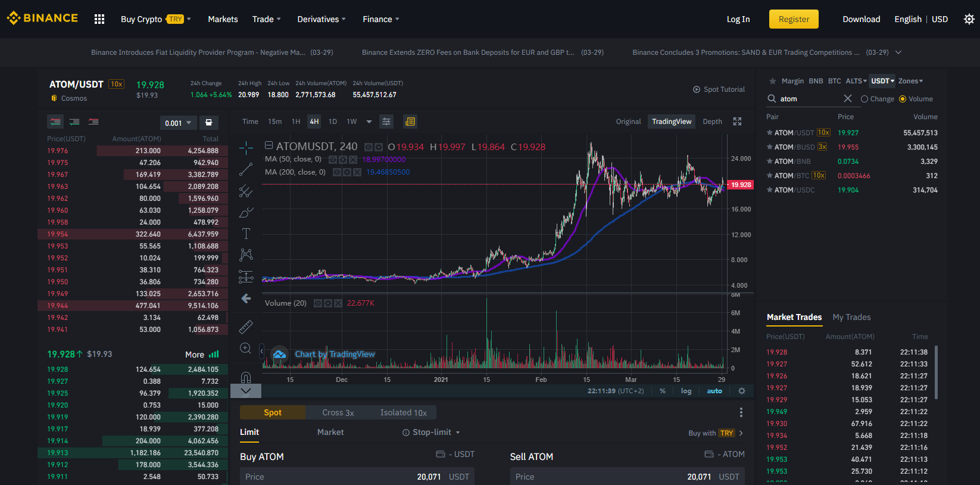Open the Download link

click(x=861, y=19)
